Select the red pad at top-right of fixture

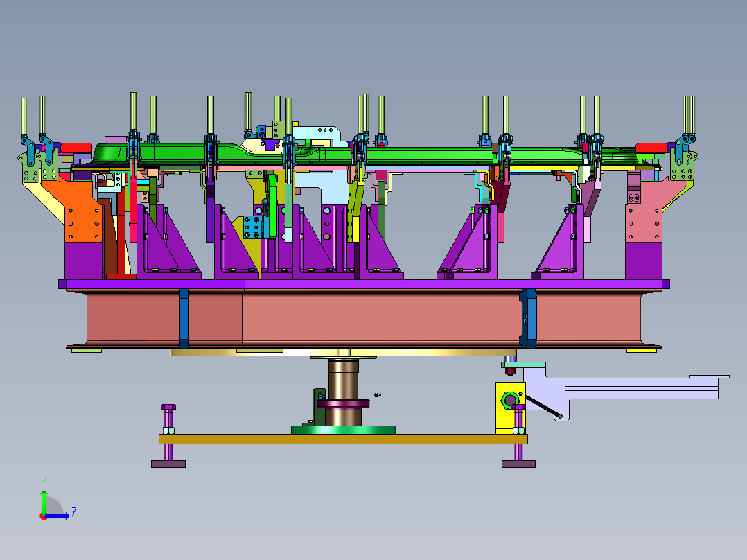(x=651, y=148)
